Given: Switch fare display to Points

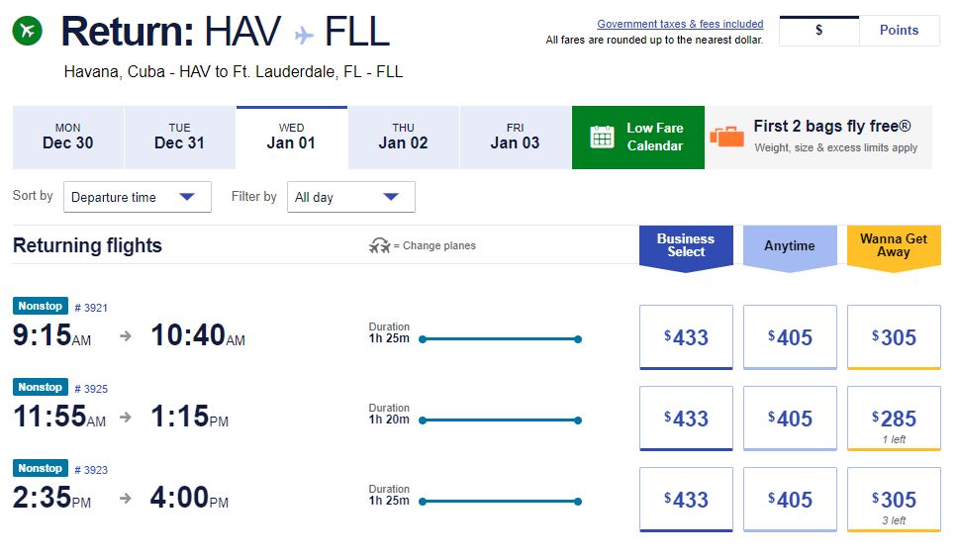Looking at the screenshot, I should coord(899,30).
